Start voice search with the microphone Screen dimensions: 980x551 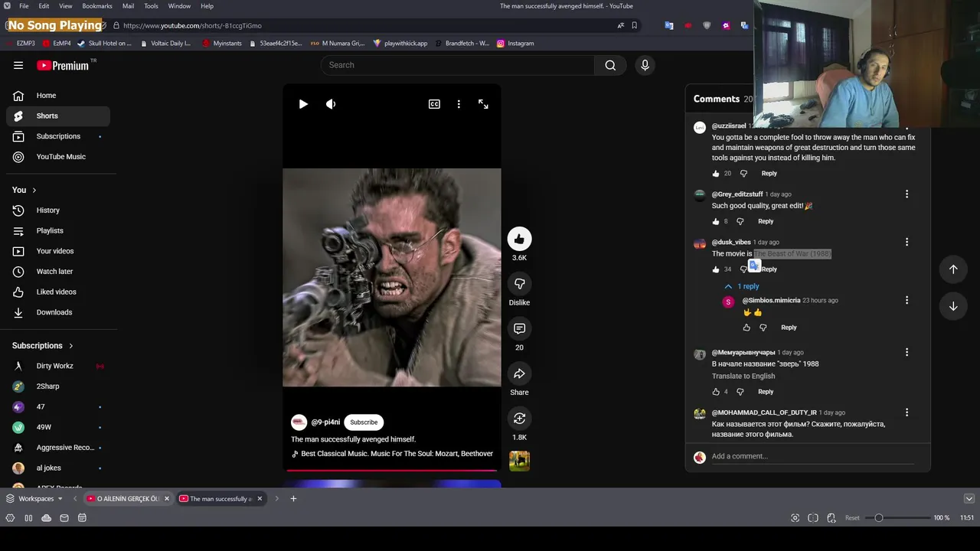645,65
